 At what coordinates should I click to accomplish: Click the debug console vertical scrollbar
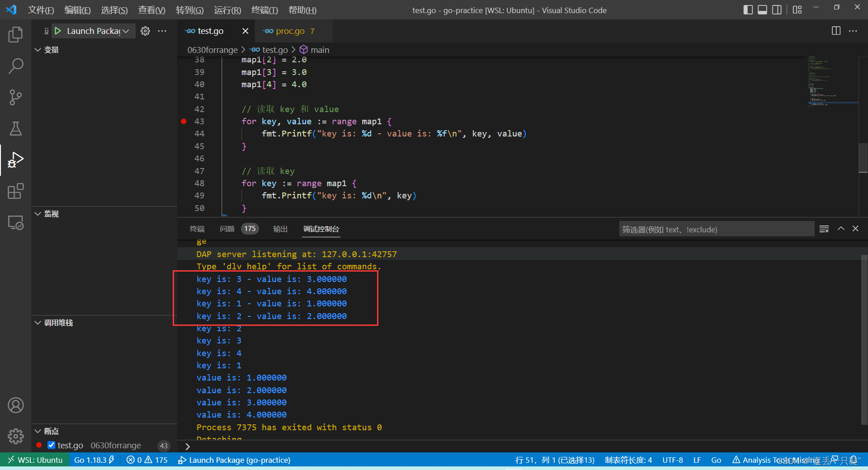[864, 339]
